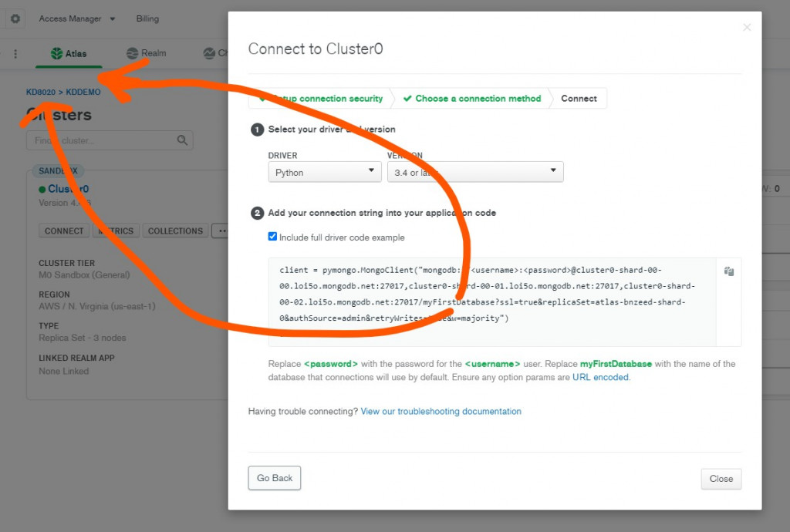The height and width of the screenshot is (532, 790).
Task: Click the Realm logo icon
Action: pos(132,53)
